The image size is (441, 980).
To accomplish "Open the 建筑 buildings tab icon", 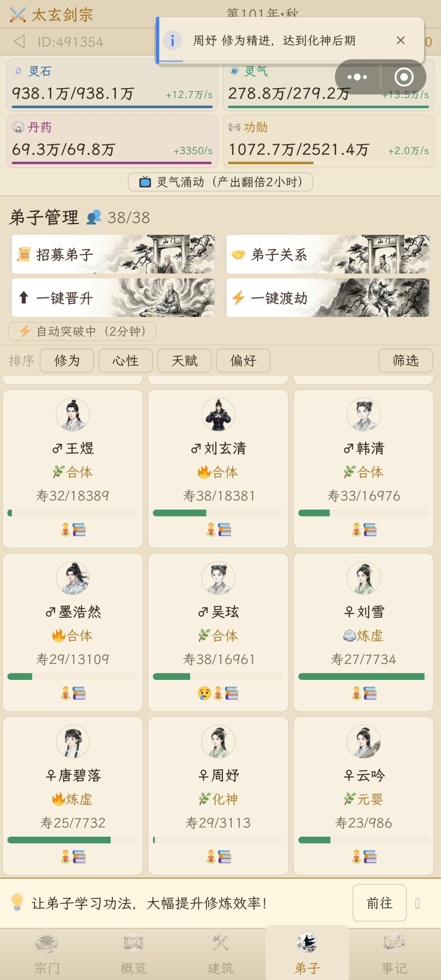I will (x=220, y=943).
